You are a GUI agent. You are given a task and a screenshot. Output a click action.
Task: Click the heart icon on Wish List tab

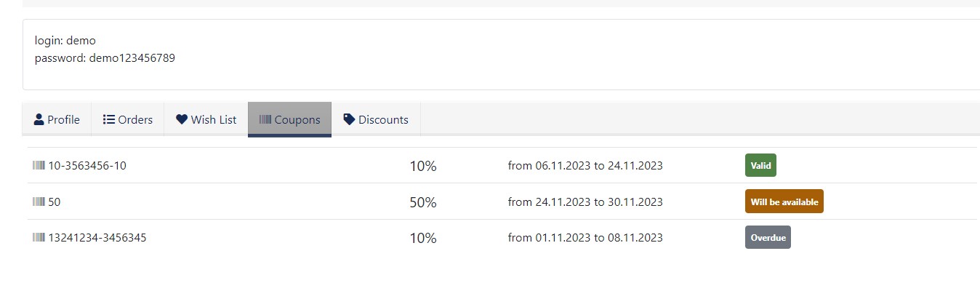(182, 119)
